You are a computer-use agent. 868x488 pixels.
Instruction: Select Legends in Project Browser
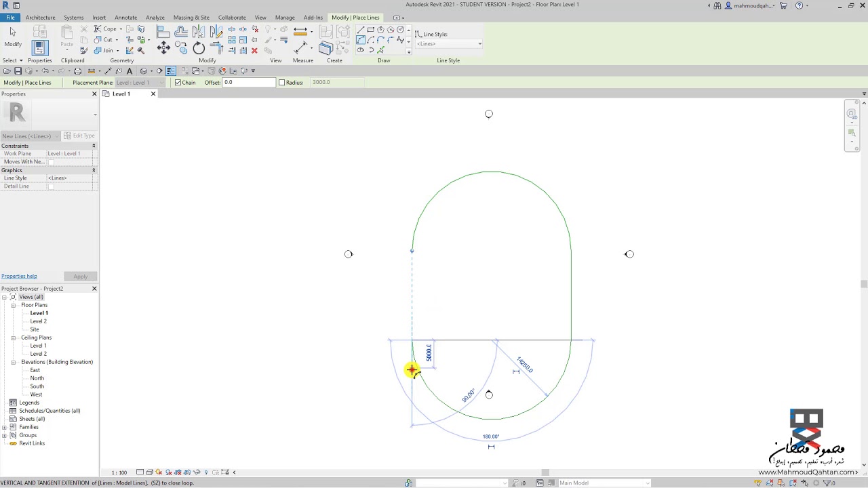pyautogui.click(x=29, y=403)
